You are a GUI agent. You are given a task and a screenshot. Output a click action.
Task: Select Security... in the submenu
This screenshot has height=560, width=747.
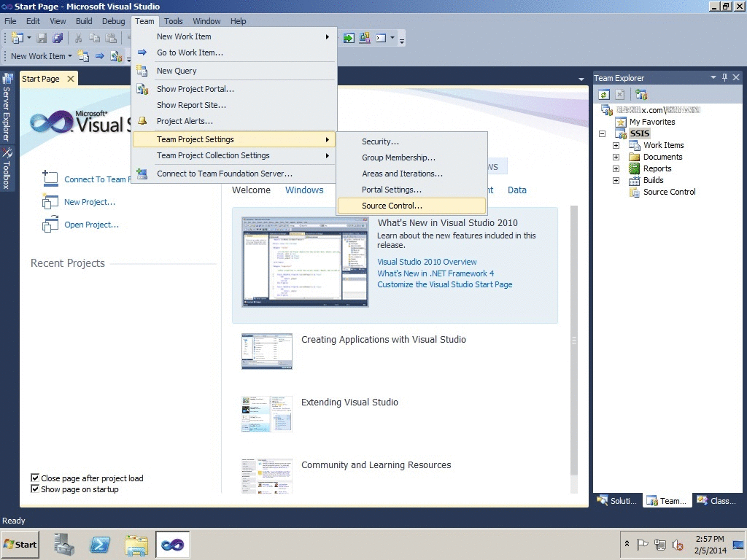point(411,141)
